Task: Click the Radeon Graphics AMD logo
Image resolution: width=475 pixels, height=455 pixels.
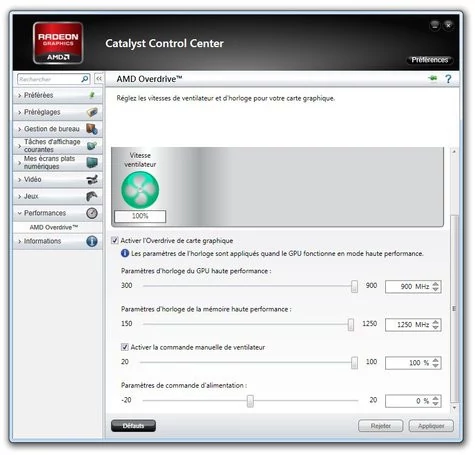Action: coord(58,43)
